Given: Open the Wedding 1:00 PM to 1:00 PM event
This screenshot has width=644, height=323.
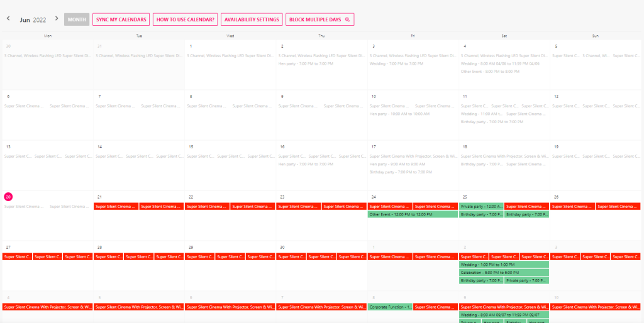Looking at the screenshot, I should [x=504, y=265].
